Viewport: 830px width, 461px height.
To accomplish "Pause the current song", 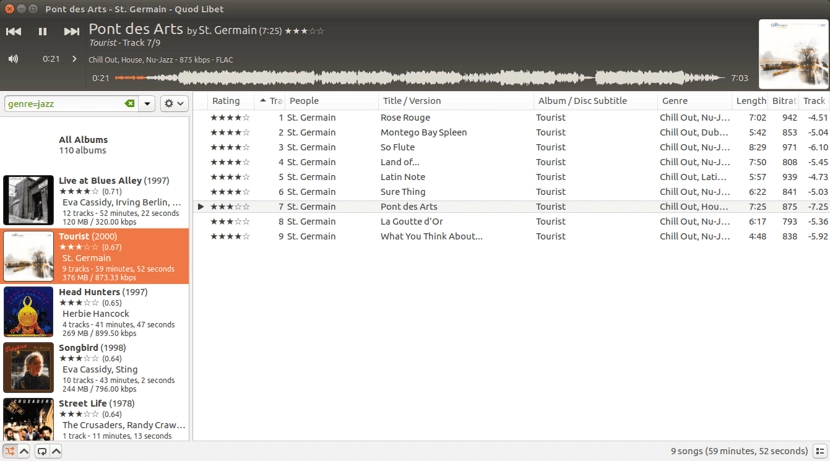I will point(42,32).
